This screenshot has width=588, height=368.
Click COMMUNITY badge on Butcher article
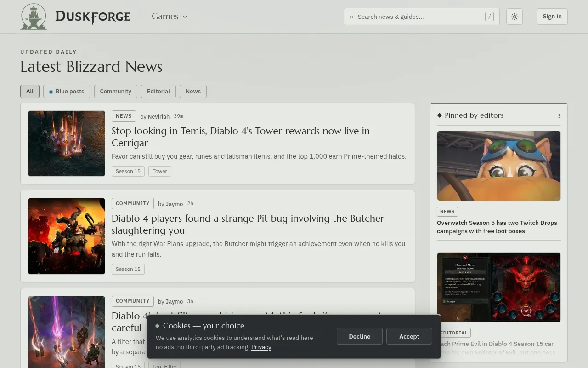[133, 203]
